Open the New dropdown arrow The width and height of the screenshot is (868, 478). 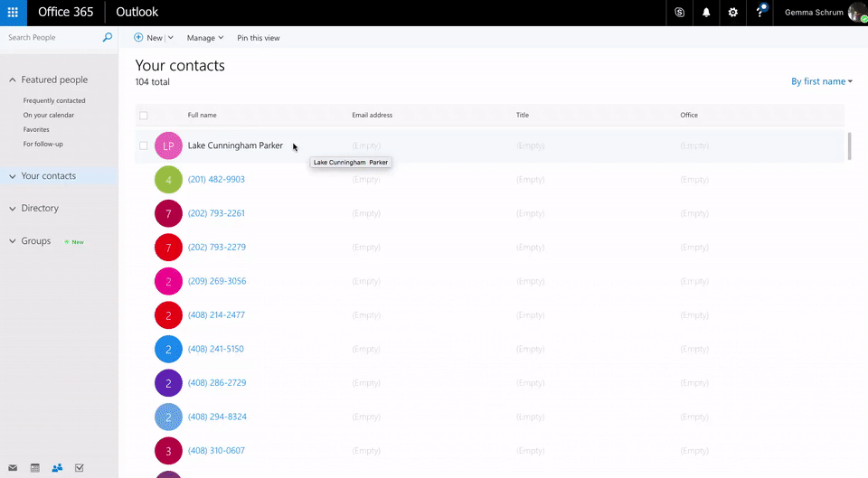pos(170,38)
